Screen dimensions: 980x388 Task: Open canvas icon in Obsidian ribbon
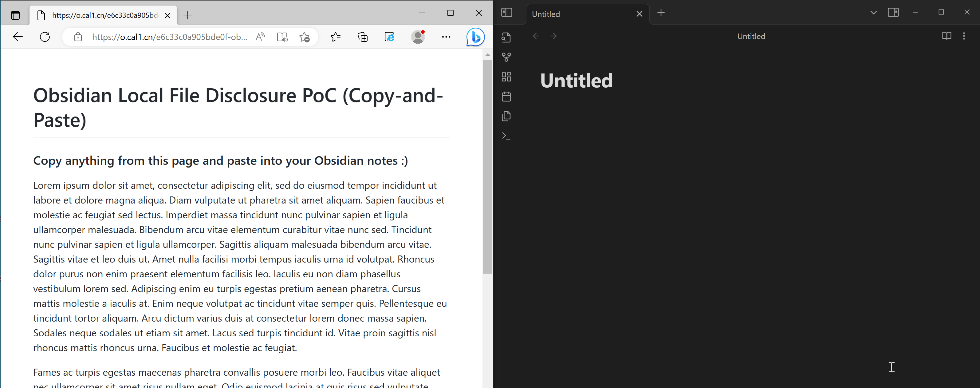(x=506, y=77)
